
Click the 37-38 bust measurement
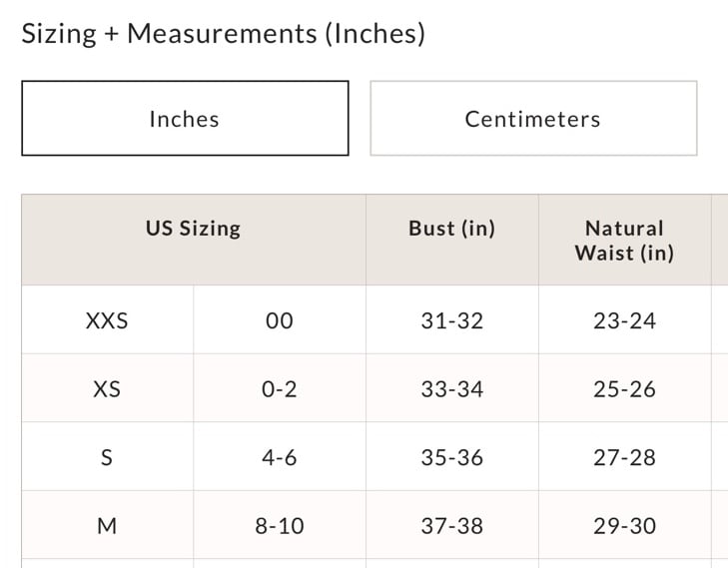451,525
